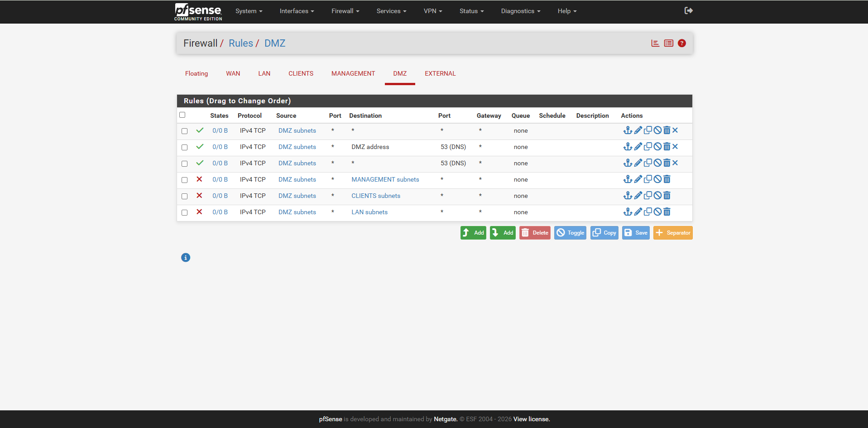Delete the CLIENTS subnets rule
The height and width of the screenshot is (428, 868).
click(x=667, y=196)
